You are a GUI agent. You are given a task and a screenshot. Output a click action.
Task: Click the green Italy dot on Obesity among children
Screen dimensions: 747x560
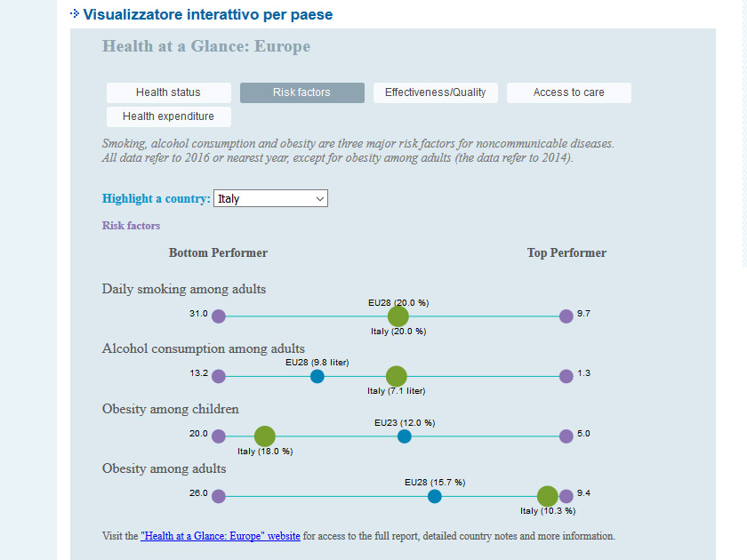[x=264, y=436]
